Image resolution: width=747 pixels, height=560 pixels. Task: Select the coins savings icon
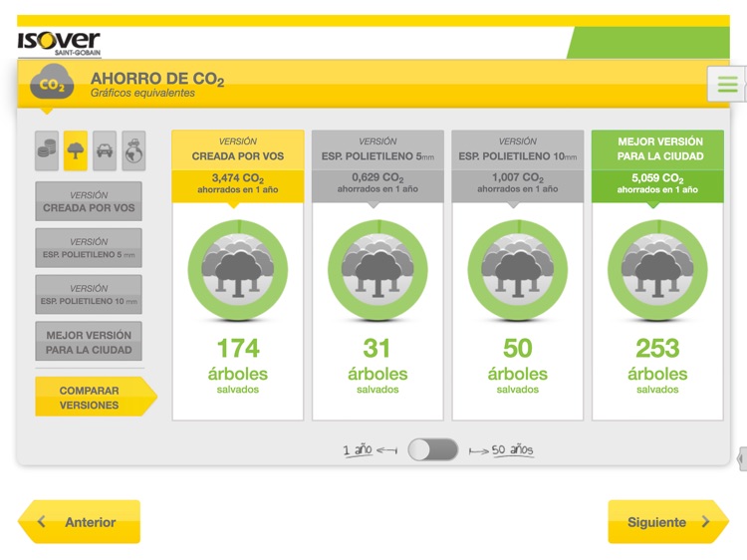47,151
